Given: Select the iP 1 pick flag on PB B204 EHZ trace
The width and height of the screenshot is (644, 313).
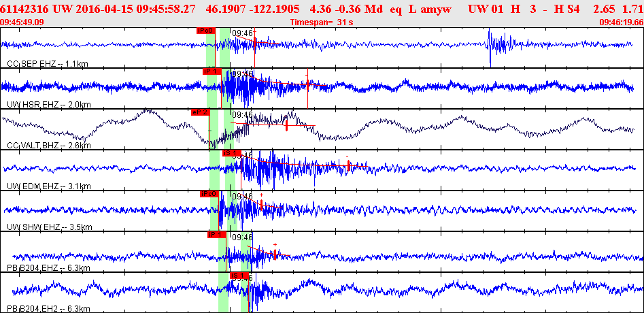Looking at the screenshot, I should pos(217,235).
